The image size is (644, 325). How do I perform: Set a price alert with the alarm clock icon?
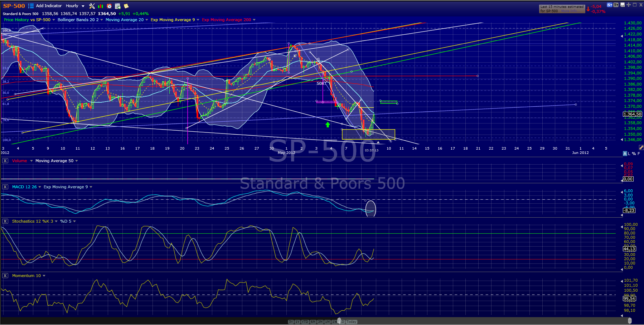point(109,6)
